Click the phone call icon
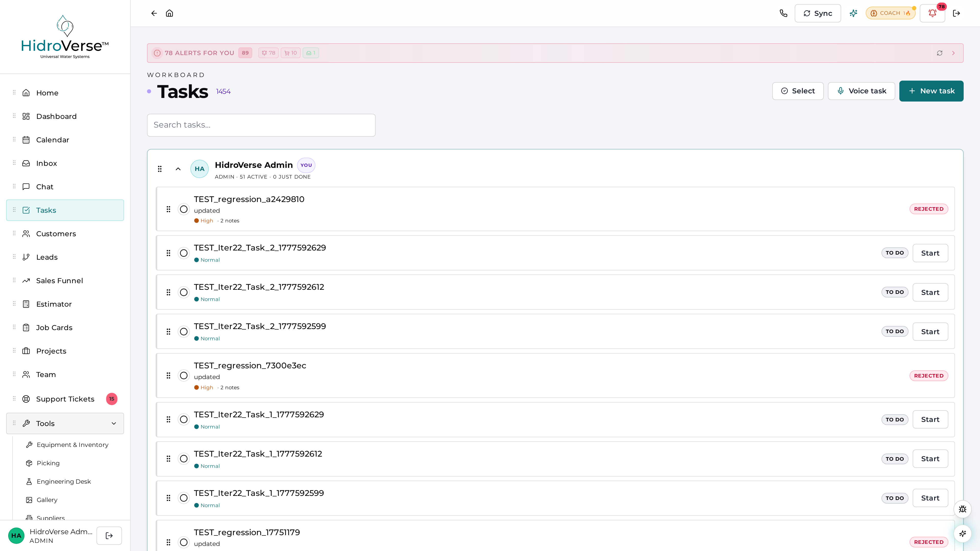The width and height of the screenshot is (980, 551). click(x=783, y=13)
